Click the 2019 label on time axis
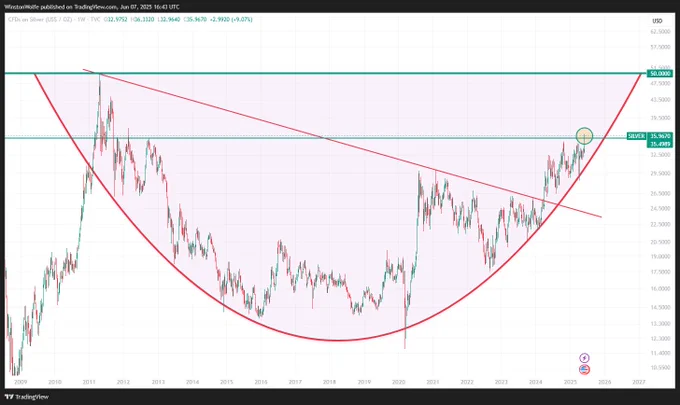The image size is (680, 405). [364, 382]
